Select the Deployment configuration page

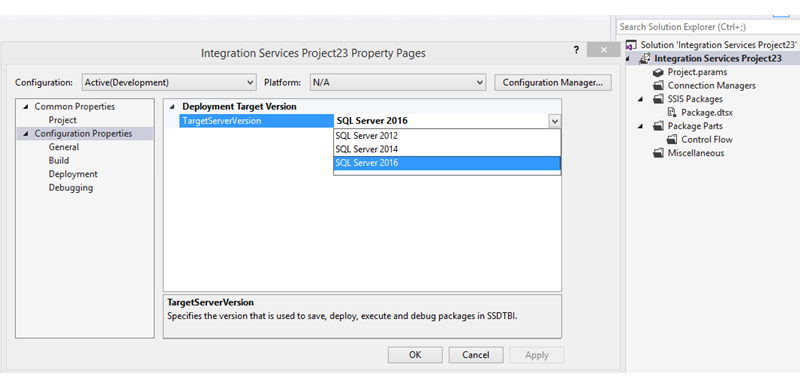pos(73,174)
